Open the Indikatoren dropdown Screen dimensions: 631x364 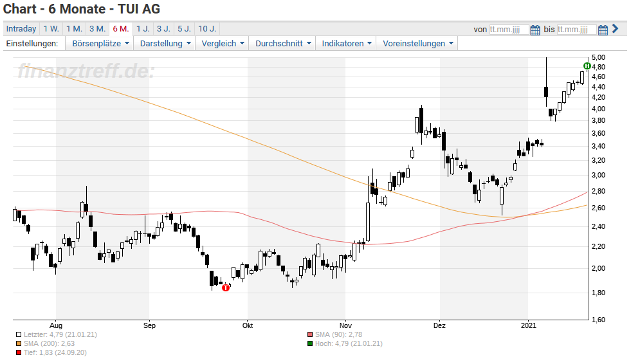click(347, 44)
